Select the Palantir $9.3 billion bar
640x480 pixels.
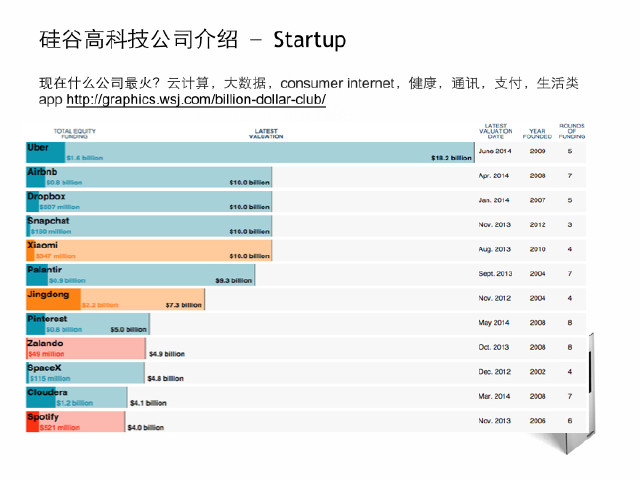pos(141,275)
